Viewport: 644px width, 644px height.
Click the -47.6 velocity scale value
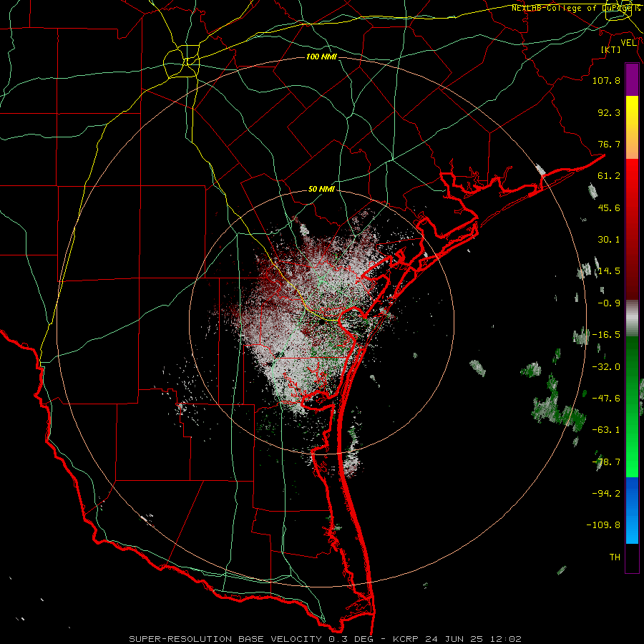click(x=606, y=399)
